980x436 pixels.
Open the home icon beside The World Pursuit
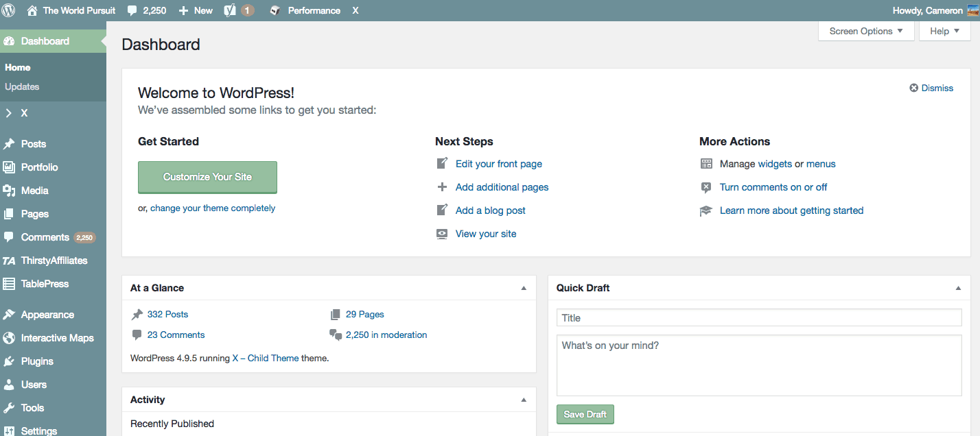(x=32, y=10)
